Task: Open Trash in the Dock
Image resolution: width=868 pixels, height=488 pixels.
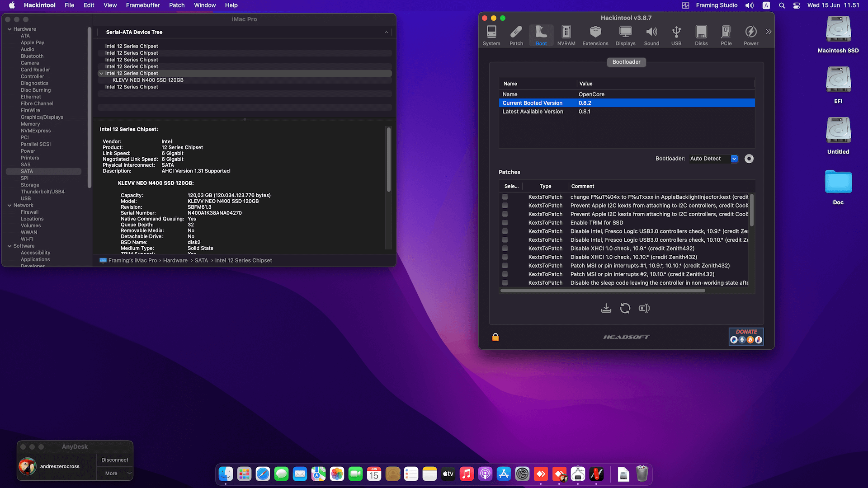Action: 642,474
